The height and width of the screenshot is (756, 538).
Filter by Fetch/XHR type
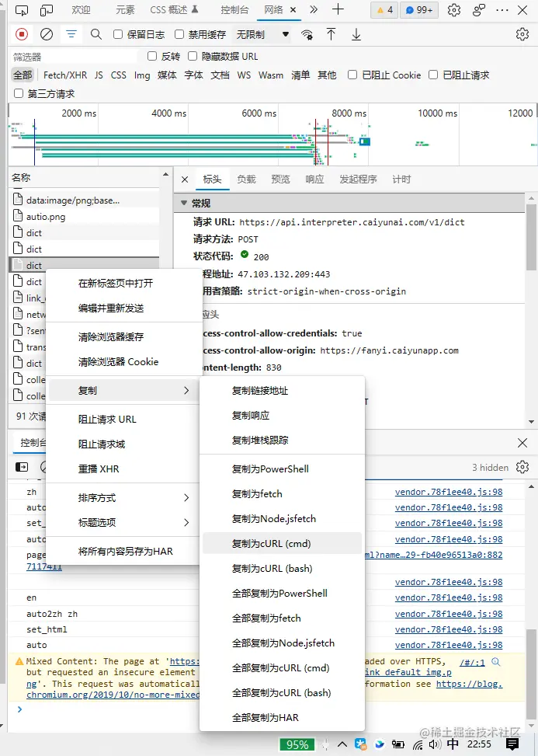point(65,75)
